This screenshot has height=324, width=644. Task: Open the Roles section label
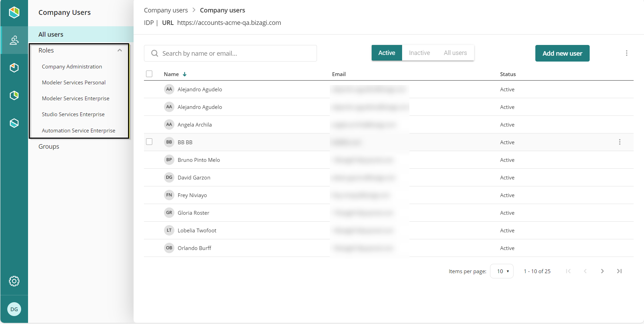[x=46, y=50]
